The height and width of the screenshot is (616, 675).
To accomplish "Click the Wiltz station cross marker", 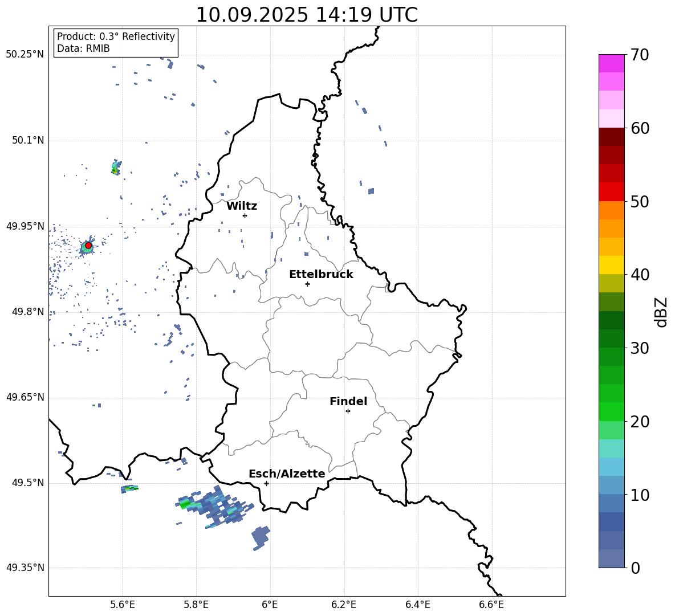I will pos(245,215).
